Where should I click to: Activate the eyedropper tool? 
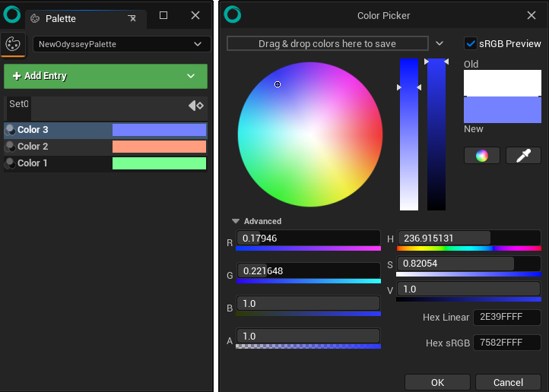[x=523, y=156]
